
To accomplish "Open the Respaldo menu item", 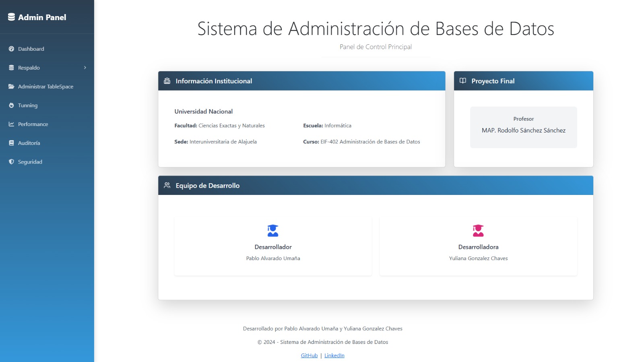I will pos(47,68).
